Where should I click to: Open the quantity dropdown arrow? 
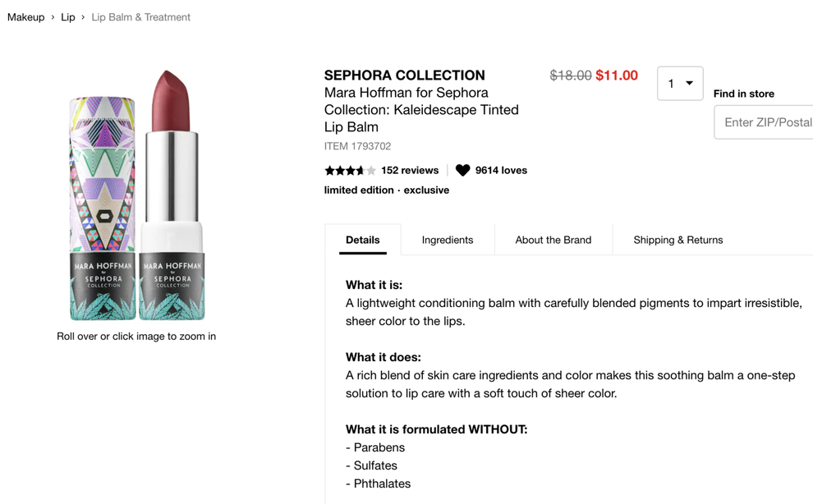coord(690,83)
